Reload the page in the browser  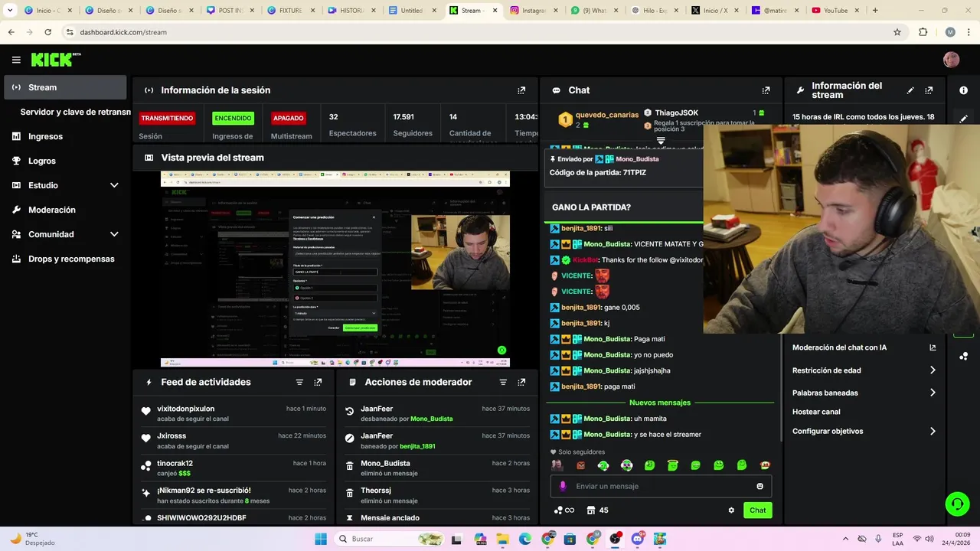click(x=47, y=32)
